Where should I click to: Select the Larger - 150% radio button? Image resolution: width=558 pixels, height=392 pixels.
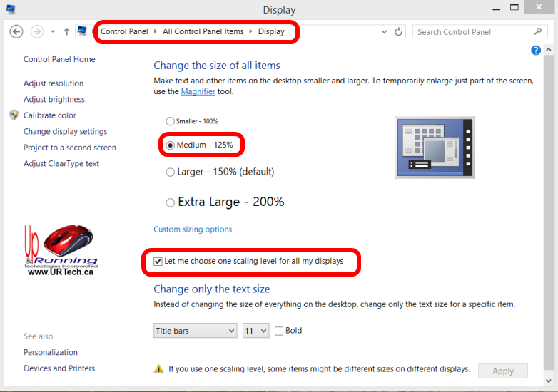point(170,172)
